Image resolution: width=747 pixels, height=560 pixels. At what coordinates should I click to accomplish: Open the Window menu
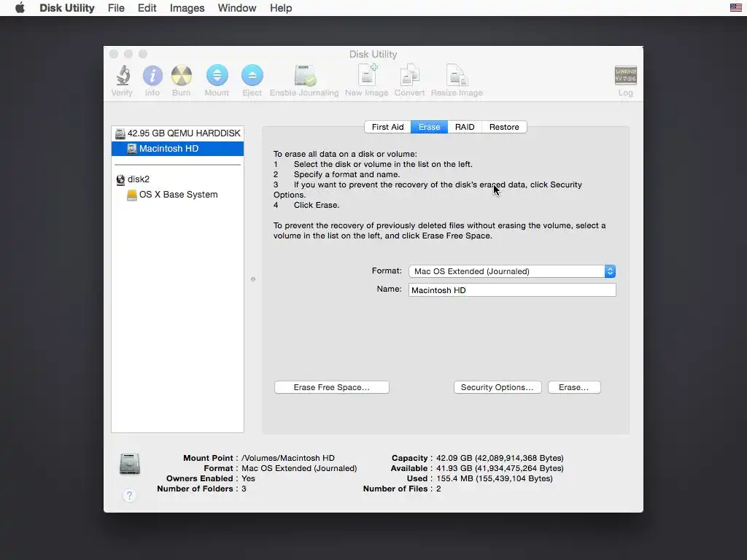[x=237, y=7]
